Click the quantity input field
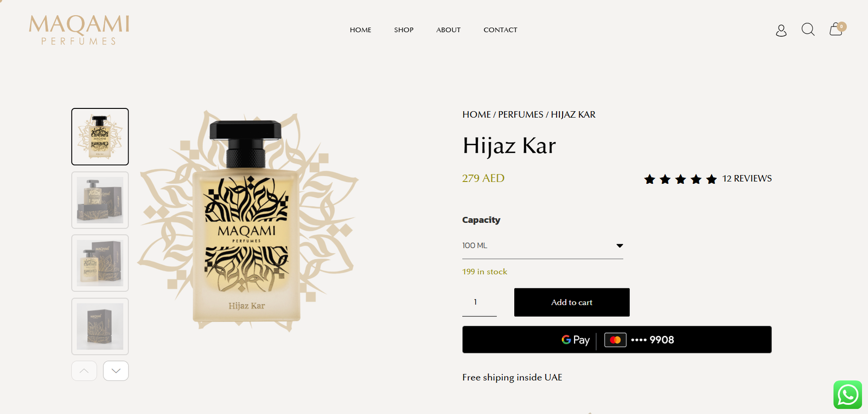 (x=480, y=302)
